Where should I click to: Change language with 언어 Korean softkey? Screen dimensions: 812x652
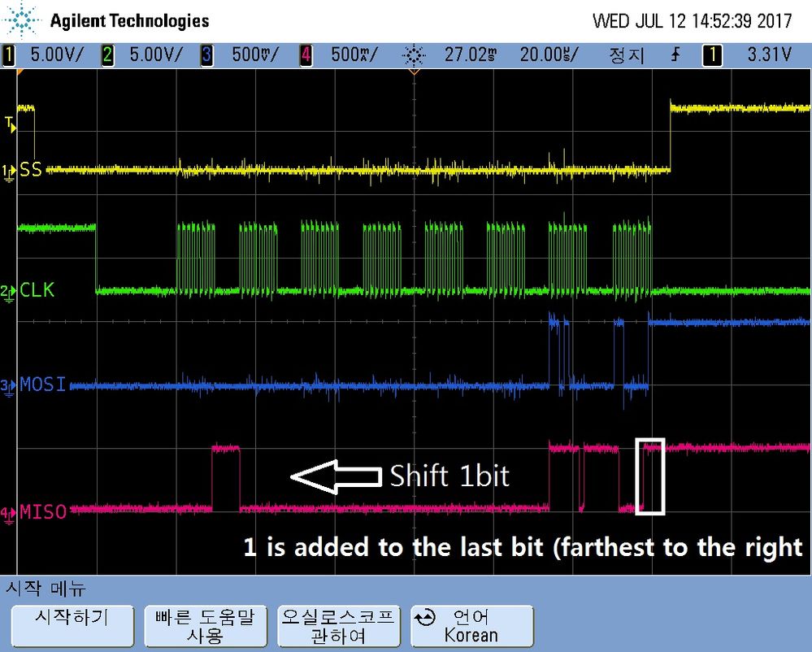coord(471,626)
